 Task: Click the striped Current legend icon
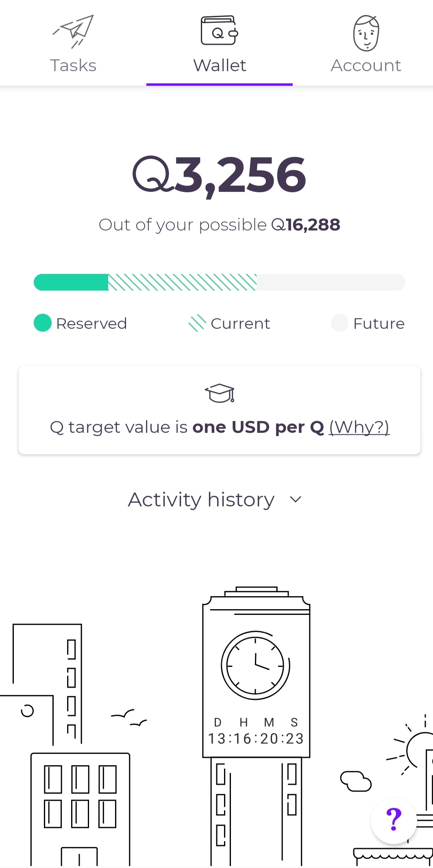[197, 323]
